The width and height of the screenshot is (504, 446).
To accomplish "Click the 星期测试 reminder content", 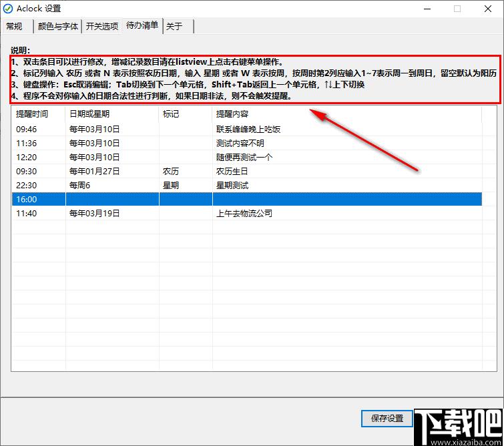I will (x=232, y=185).
